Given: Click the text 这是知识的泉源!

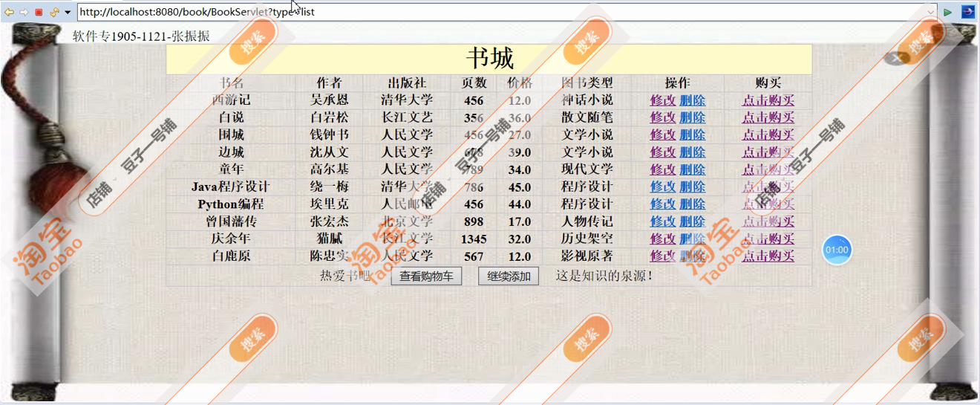Looking at the screenshot, I should point(604,276).
